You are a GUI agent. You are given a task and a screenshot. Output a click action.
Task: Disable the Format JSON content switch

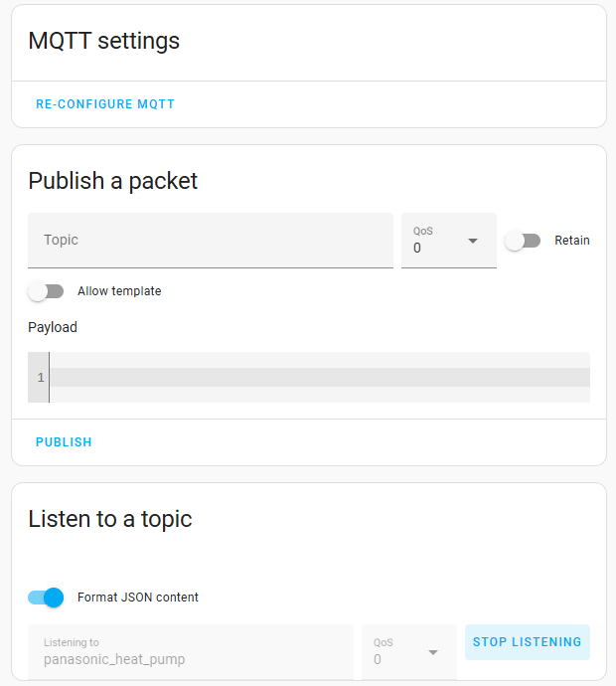46,598
